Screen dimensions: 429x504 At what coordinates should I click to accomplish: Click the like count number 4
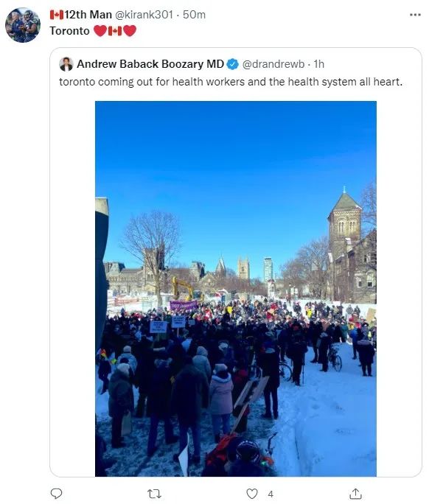pos(271,494)
